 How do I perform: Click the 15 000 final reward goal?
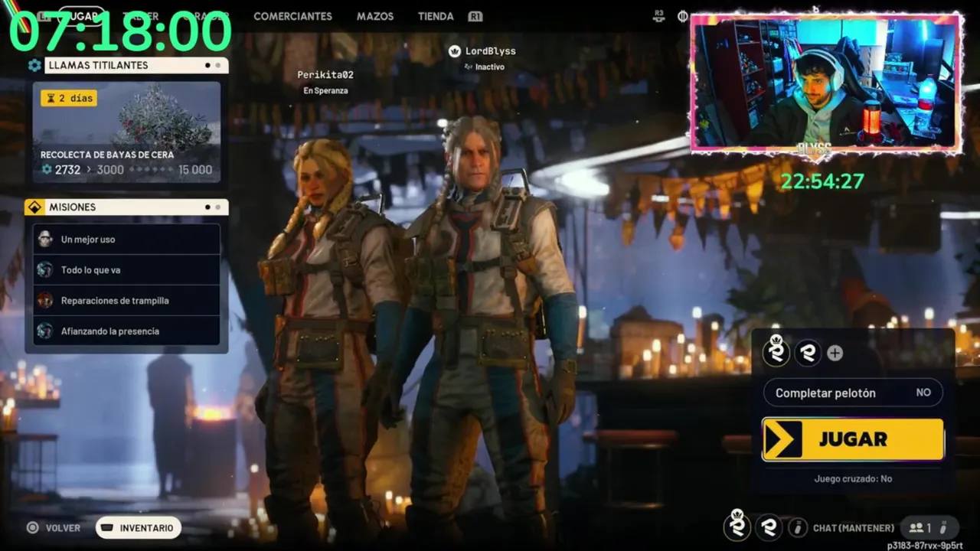click(195, 170)
